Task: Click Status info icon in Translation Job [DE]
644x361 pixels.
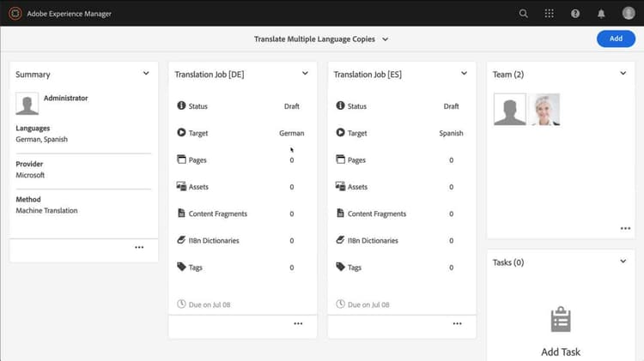Action: click(x=181, y=105)
